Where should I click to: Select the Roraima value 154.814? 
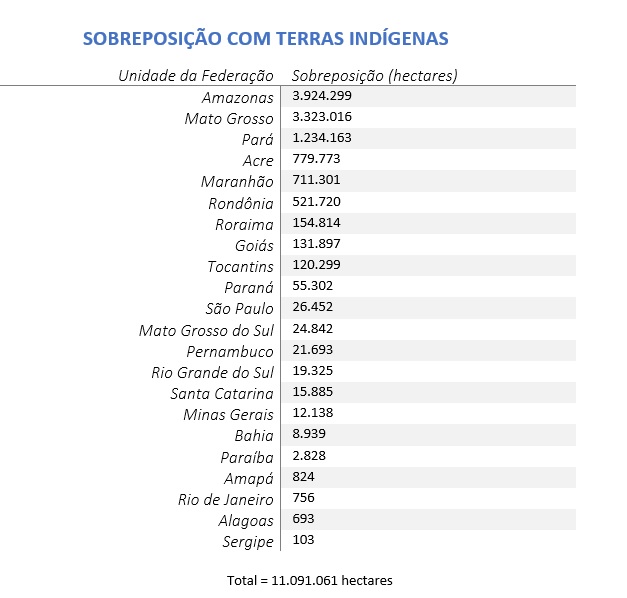tap(316, 223)
